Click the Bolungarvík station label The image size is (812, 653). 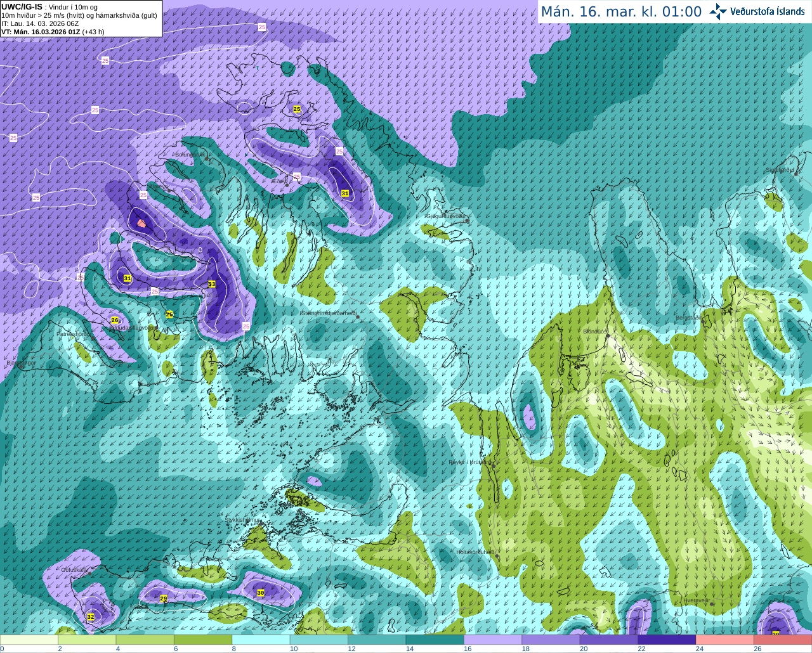189,155
